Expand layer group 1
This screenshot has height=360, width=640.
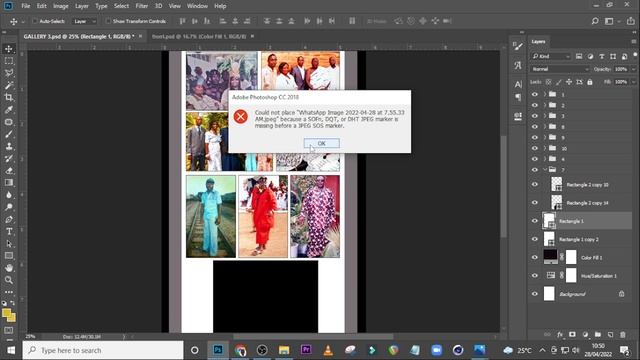tap(544, 94)
